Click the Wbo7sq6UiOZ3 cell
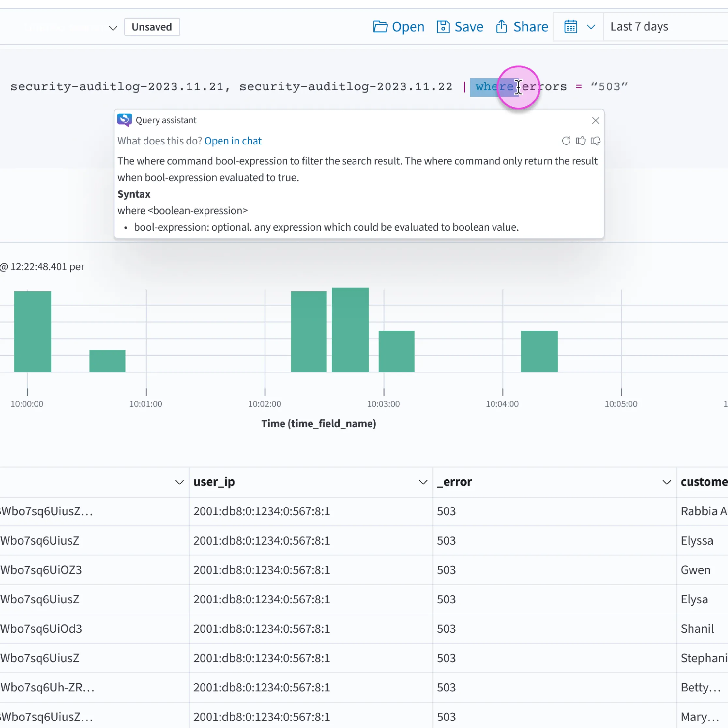Viewport: 728px width, 728px height. click(41, 570)
